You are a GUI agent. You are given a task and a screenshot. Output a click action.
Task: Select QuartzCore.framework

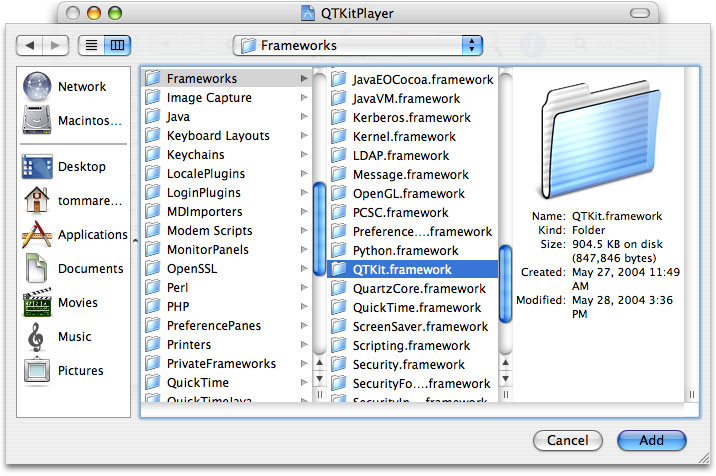pos(413,288)
